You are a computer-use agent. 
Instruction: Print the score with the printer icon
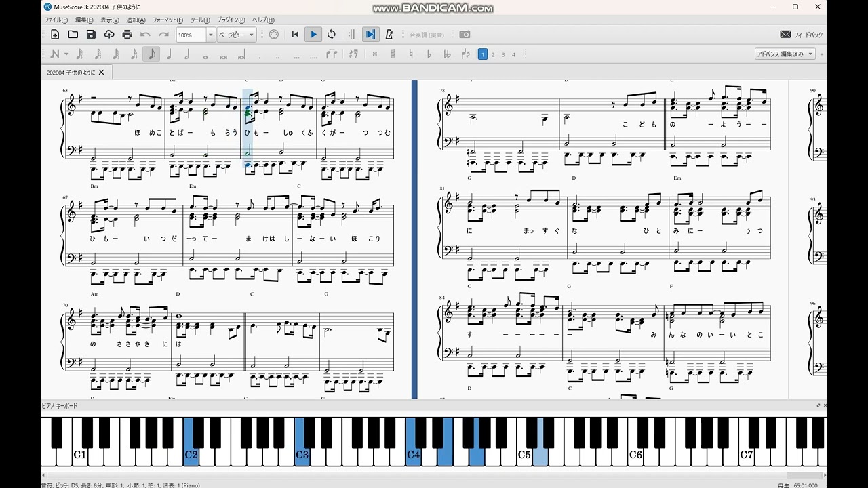pos(127,35)
